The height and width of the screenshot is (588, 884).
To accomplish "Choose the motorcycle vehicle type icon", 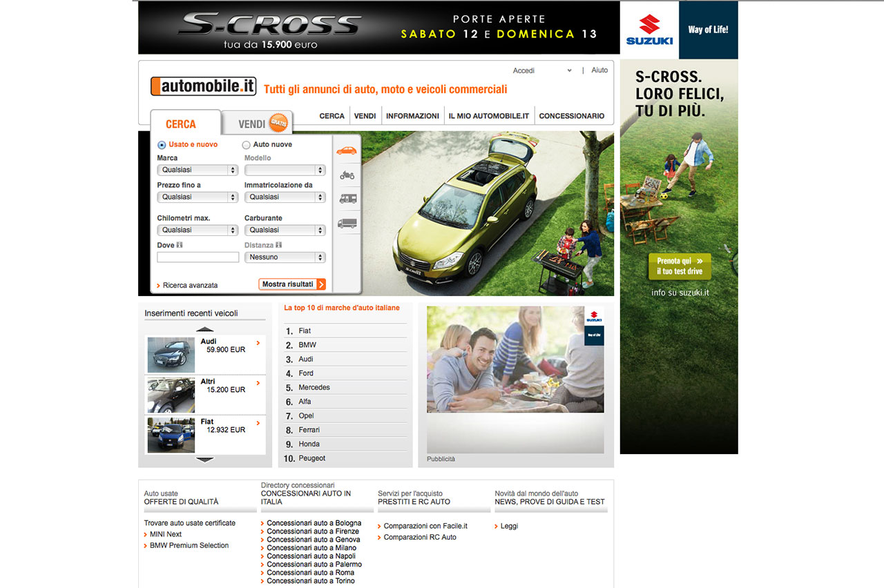I will point(347,175).
